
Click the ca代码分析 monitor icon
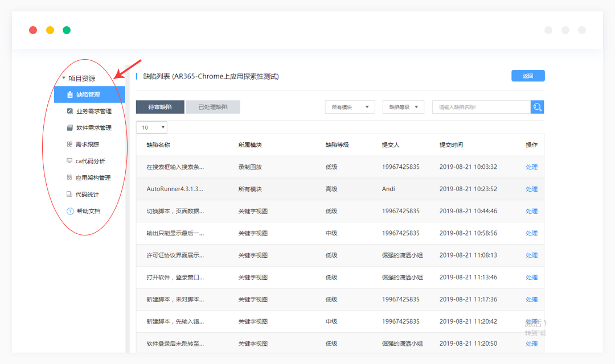[69, 161]
